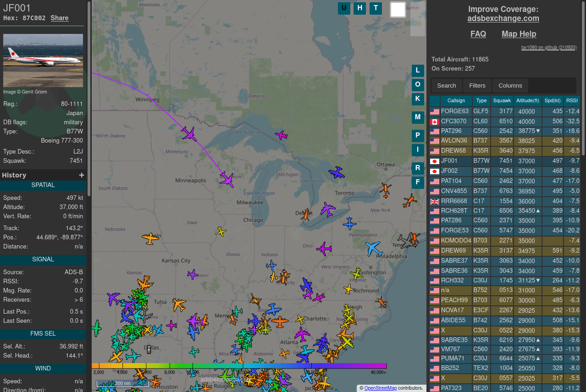This screenshot has height=392, width=586.
Task: Click the left info panel scrollbar
Action: tap(89, 99)
